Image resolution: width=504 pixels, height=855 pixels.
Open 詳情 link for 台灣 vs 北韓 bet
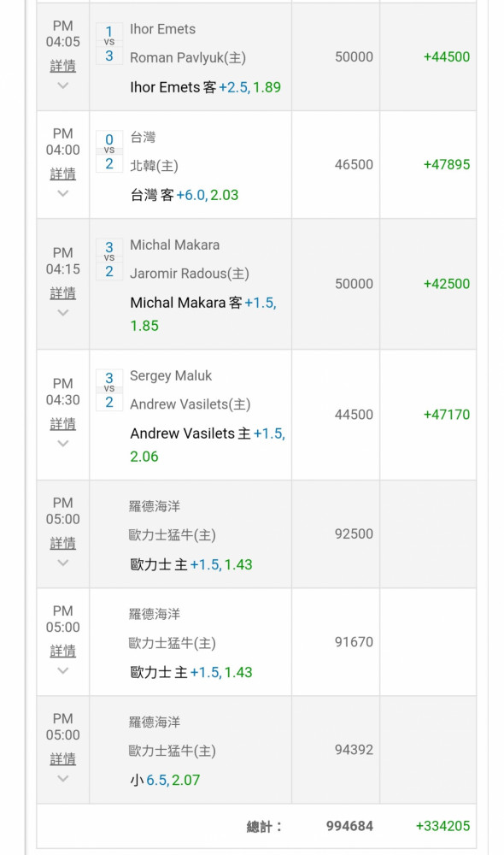(62, 174)
